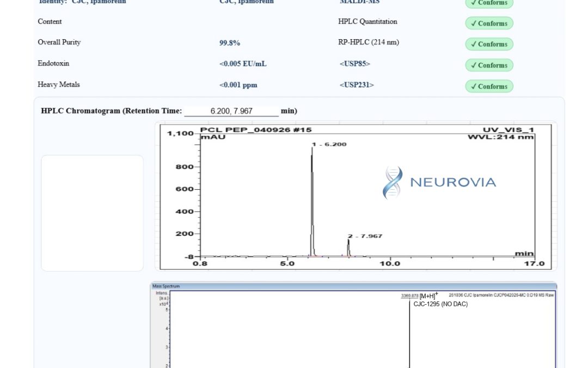Click the PCL PEP_040926 #15 chart title

coord(256,130)
